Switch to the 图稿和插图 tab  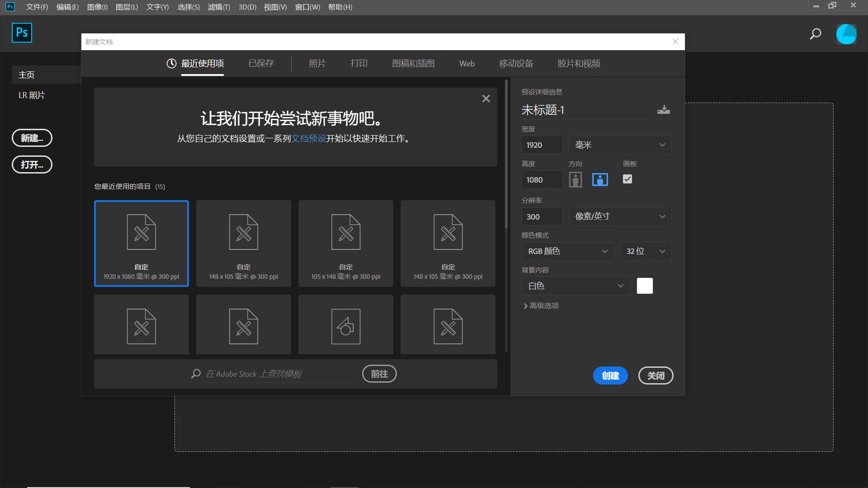(x=413, y=64)
